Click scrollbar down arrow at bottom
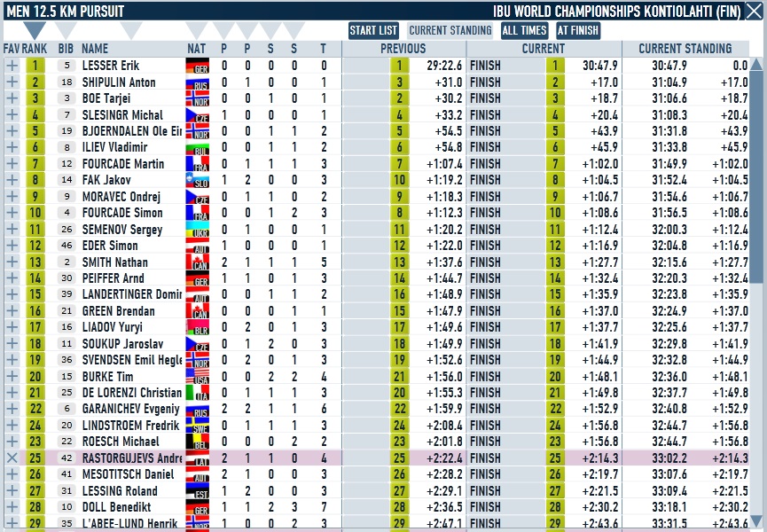The height and width of the screenshot is (532, 767). click(x=756, y=521)
